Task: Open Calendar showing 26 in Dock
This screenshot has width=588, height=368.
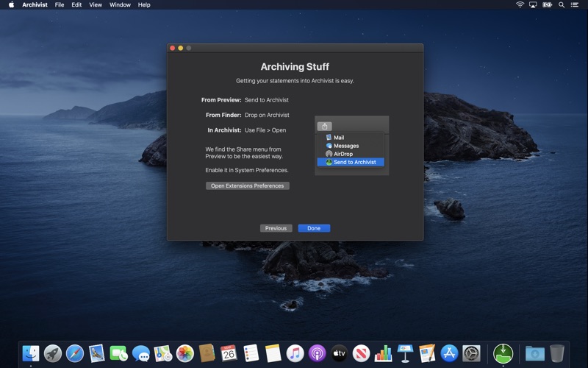Action: pyautogui.click(x=229, y=353)
